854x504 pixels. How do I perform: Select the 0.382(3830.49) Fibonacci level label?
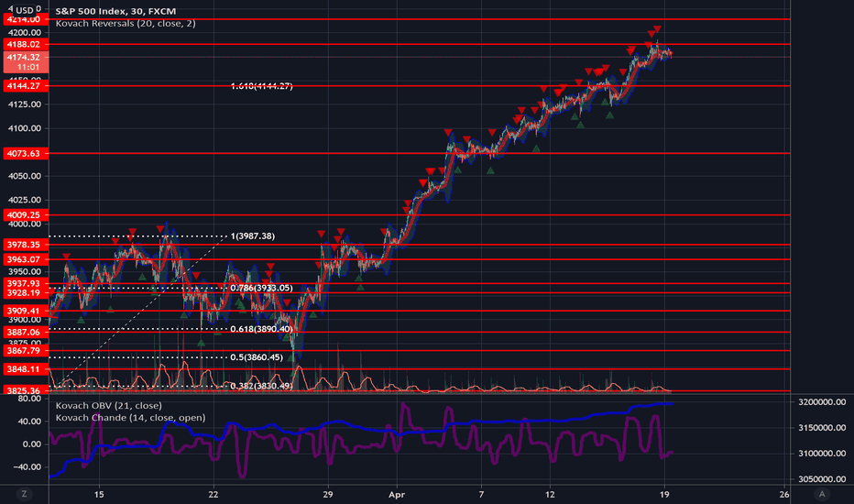(261, 386)
